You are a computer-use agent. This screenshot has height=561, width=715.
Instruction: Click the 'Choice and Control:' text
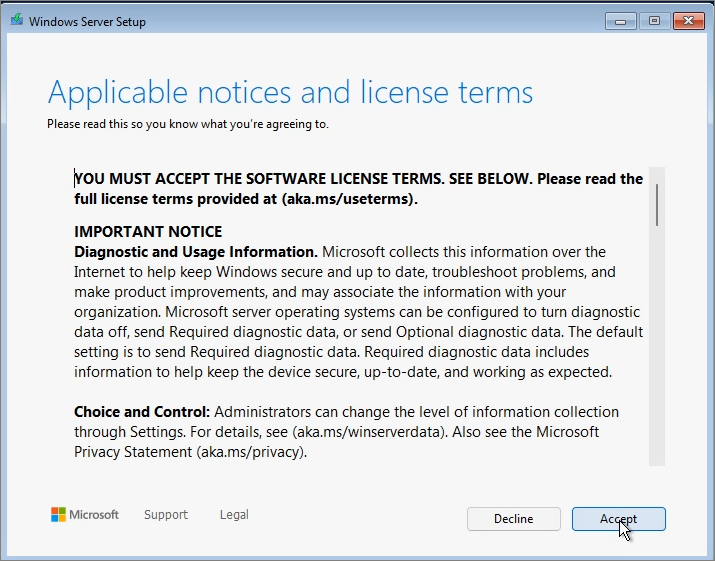tap(142, 412)
